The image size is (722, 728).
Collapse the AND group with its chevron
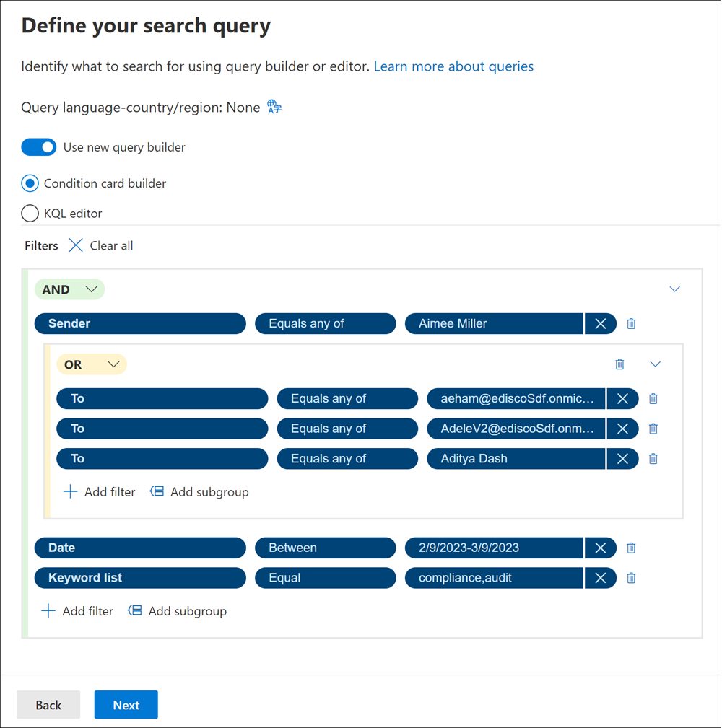674,289
